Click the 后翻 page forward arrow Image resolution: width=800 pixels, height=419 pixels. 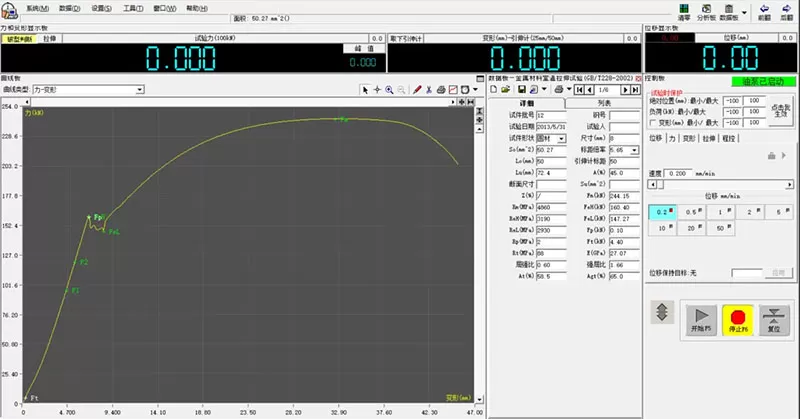(786, 12)
